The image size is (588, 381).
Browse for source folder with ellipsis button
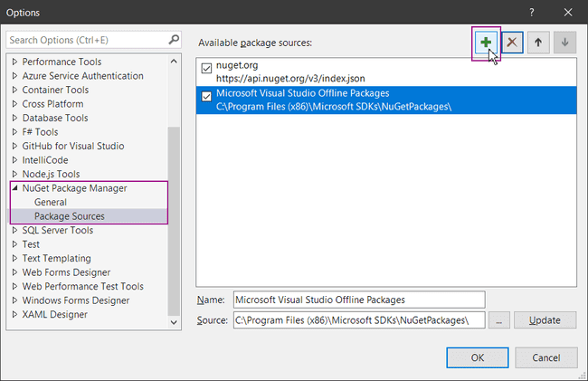click(x=500, y=320)
